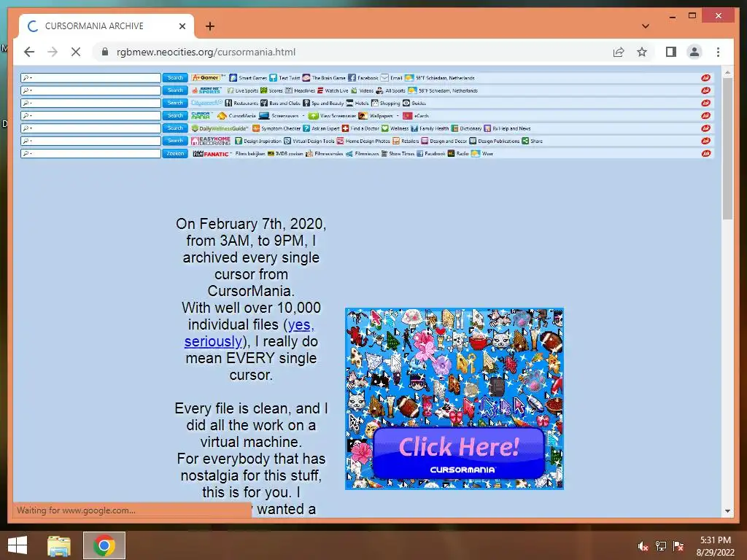The height and width of the screenshot is (560, 747).
Task: Click the Zoeken button in Film Fanatic row
Action: point(175,153)
